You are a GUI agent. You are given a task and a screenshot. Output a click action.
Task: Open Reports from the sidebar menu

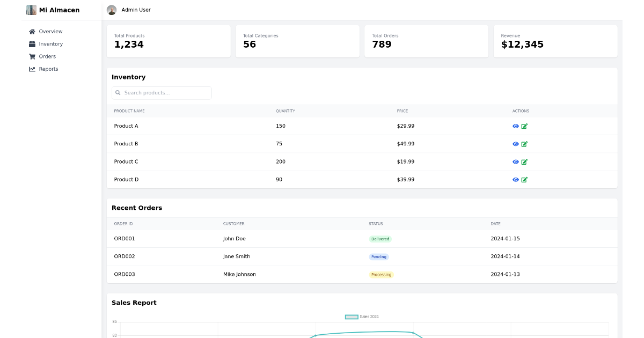tap(48, 69)
